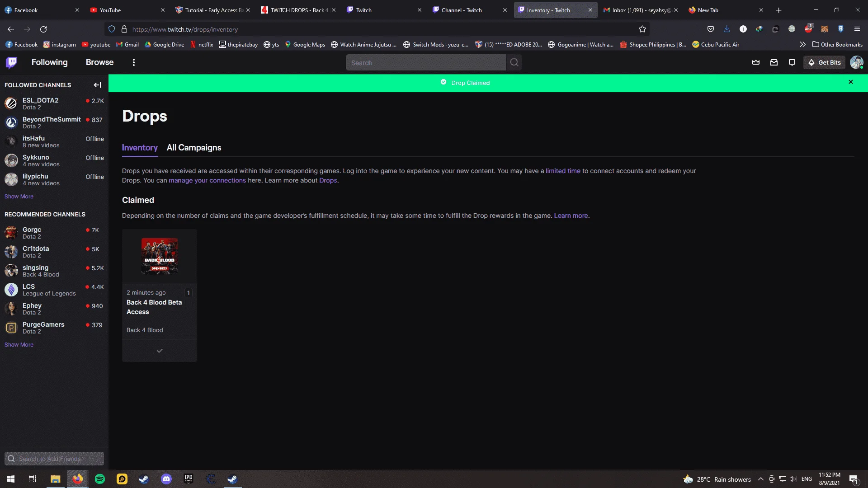Open Epic Games Launcher from taskbar
Image resolution: width=868 pixels, height=488 pixels.
tap(189, 479)
